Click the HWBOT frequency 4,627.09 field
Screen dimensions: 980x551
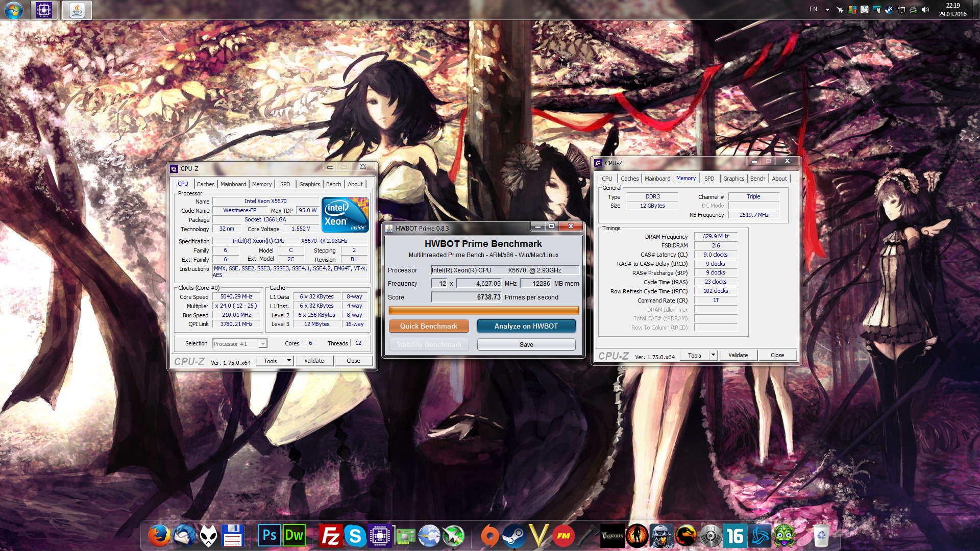[x=479, y=284]
